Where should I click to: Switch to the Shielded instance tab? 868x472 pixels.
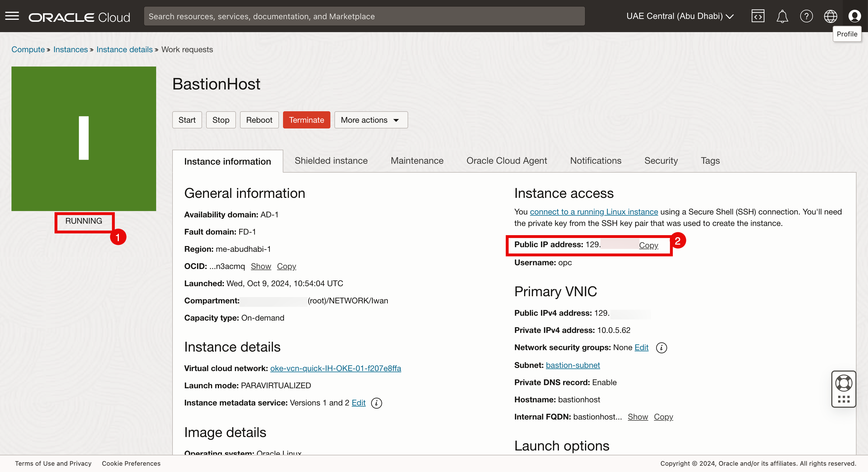point(331,161)
